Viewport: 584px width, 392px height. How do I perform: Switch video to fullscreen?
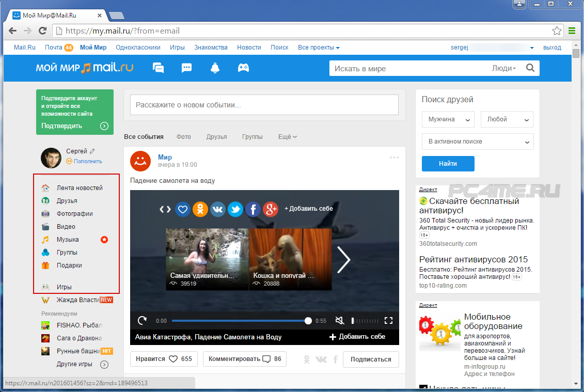click(x=388, y=320)
